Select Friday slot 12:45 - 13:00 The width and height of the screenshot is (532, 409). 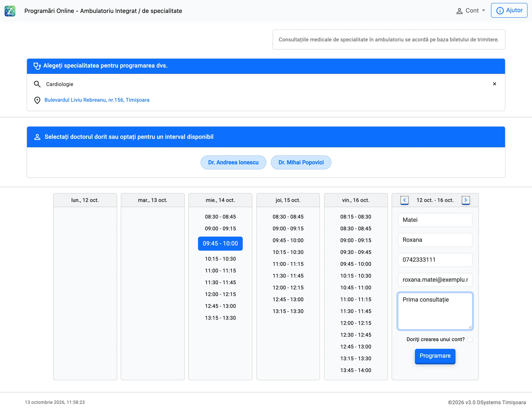[356, 347]
